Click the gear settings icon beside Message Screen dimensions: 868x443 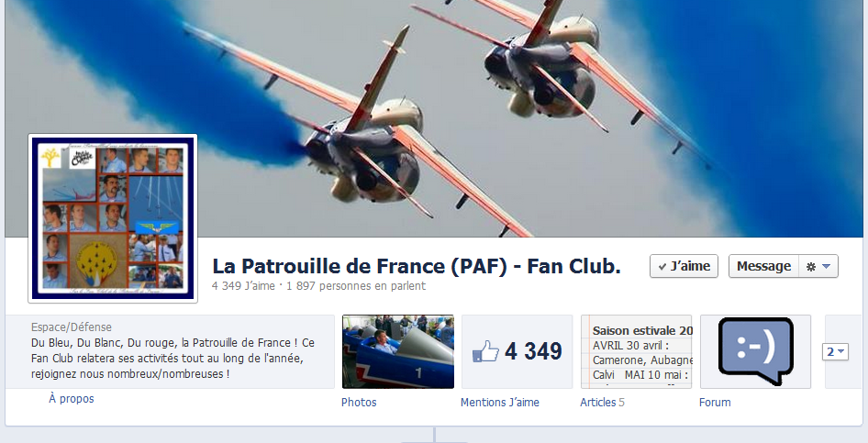coord(811,267)
